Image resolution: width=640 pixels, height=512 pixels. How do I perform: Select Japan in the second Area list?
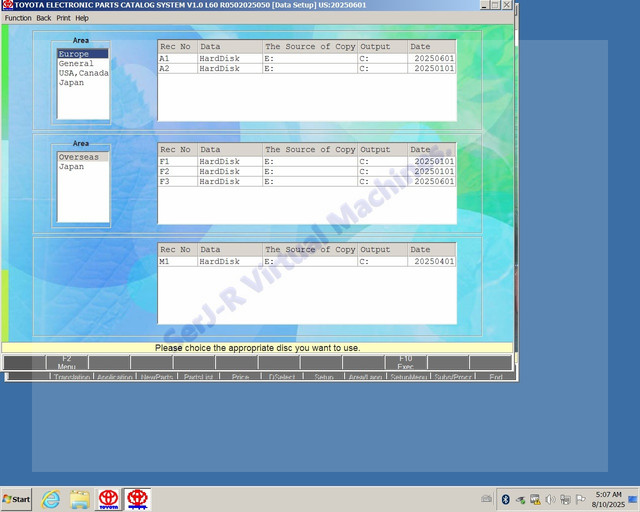coord(83,167)
